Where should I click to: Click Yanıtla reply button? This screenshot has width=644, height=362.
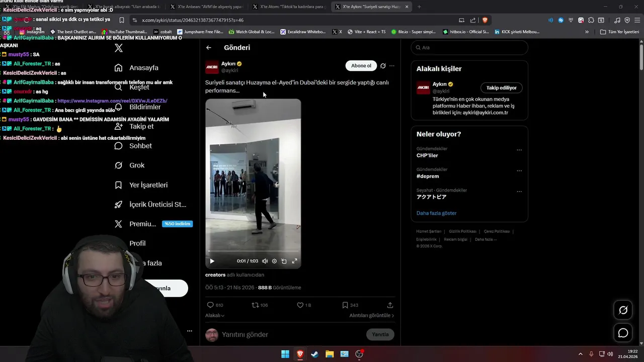[x=380, y=334]
